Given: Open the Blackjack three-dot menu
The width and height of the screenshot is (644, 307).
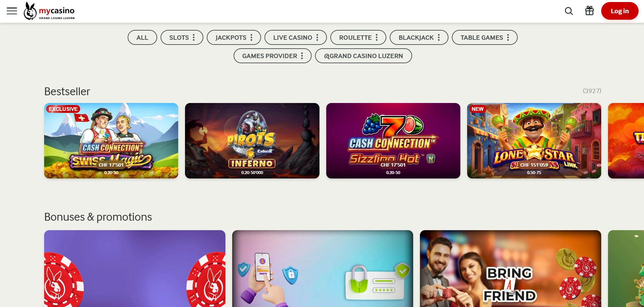Looking at the screenshot, I should tap(439, 37).
